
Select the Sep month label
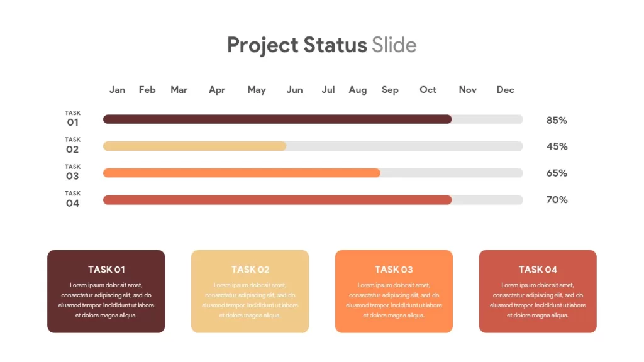(390, 90)
